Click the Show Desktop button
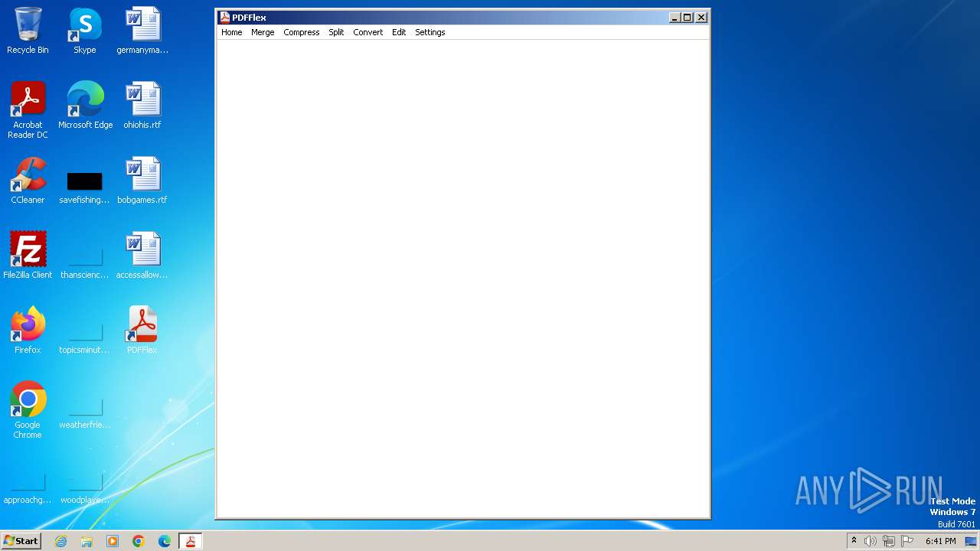This screenshot has width=980, height=551. click(971, 541)
